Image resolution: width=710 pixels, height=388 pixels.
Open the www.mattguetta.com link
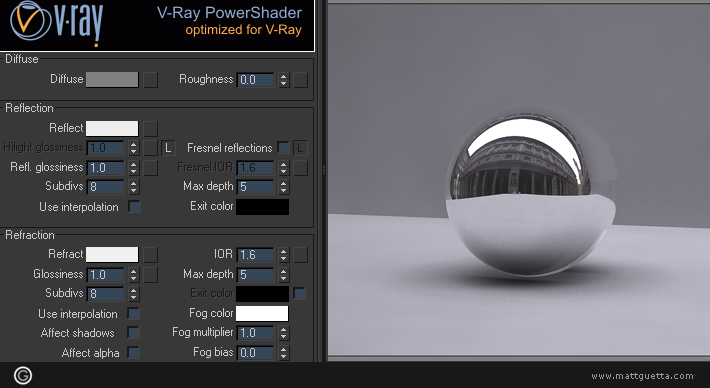click(642, 376)
